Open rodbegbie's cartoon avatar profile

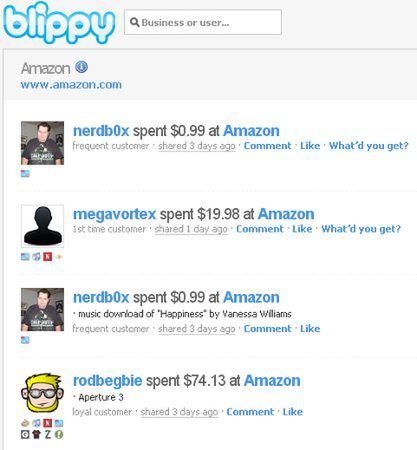(x=42, y=393)
